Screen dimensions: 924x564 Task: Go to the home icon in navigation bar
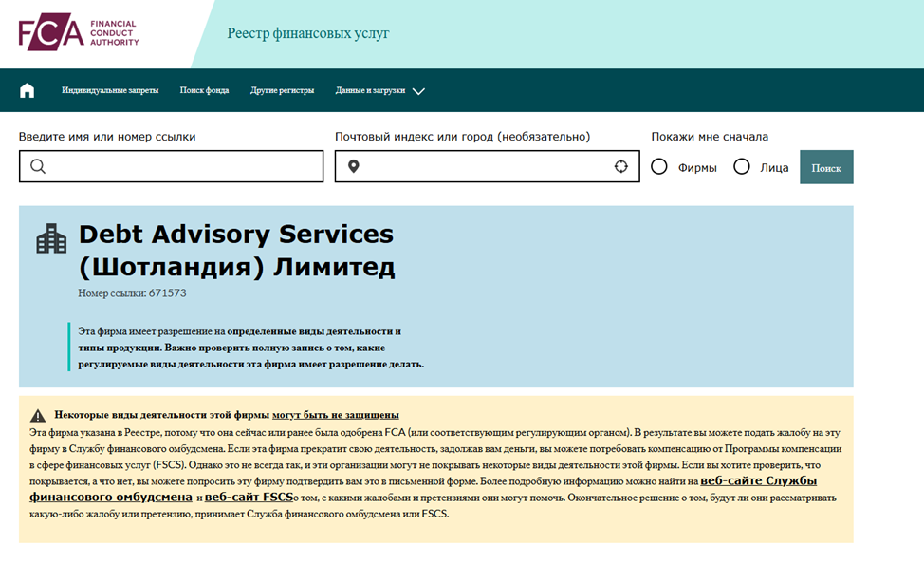tap(28, 90)
